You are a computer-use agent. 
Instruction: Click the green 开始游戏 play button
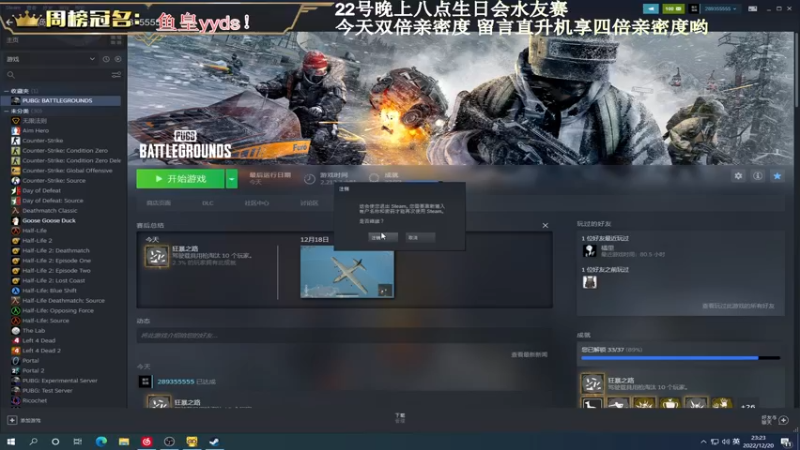[x=180, y=179]
